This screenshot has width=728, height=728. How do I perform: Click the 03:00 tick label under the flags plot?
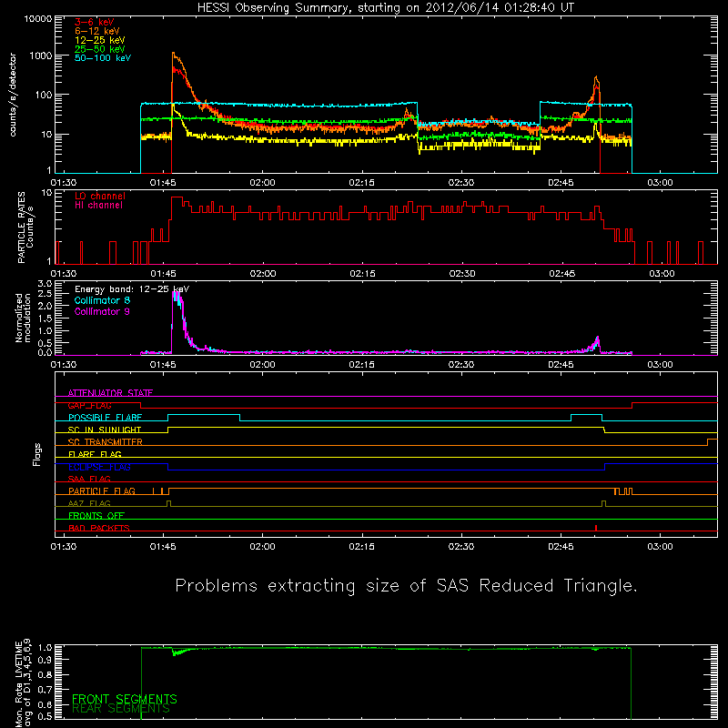(661, 547)
